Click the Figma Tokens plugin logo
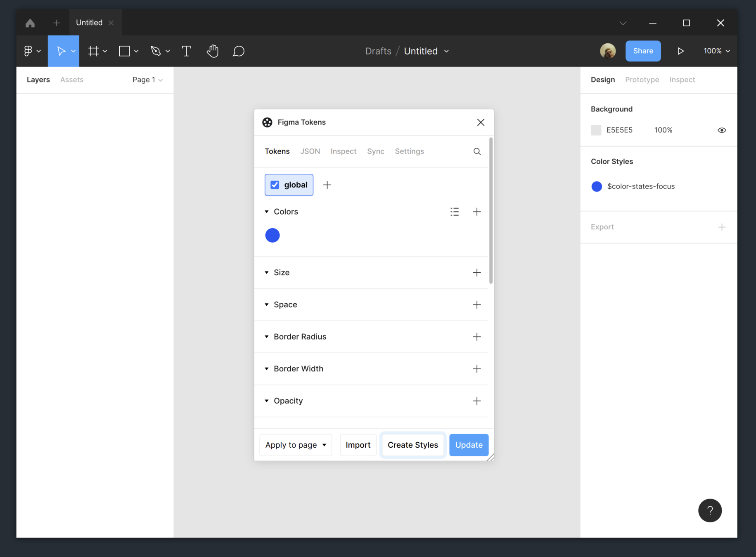This screenshot has height=557, width=756. (x=267, y=122)
